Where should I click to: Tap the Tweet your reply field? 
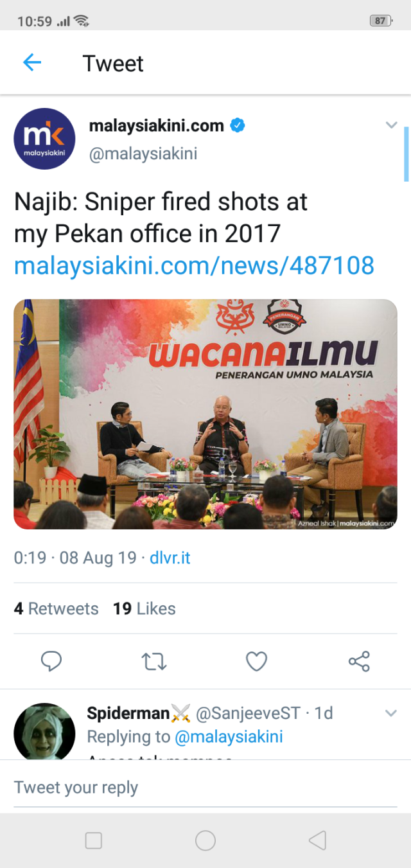click(205, 788)
